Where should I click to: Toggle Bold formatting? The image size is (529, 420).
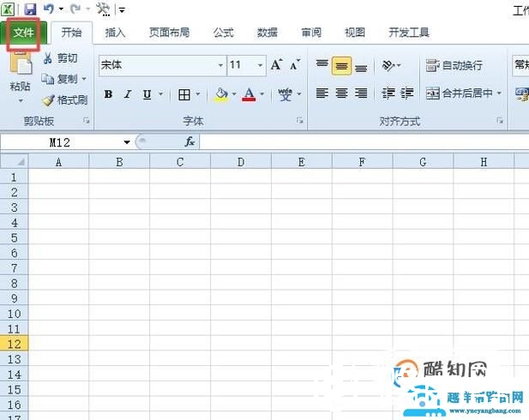(108, 94)
